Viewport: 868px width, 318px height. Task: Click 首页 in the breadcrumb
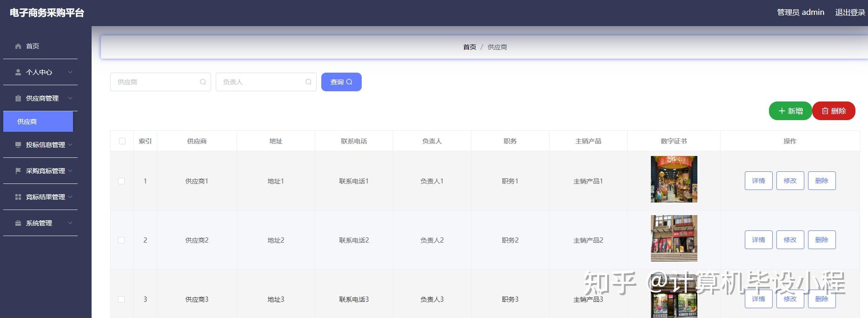pos(470,47)
